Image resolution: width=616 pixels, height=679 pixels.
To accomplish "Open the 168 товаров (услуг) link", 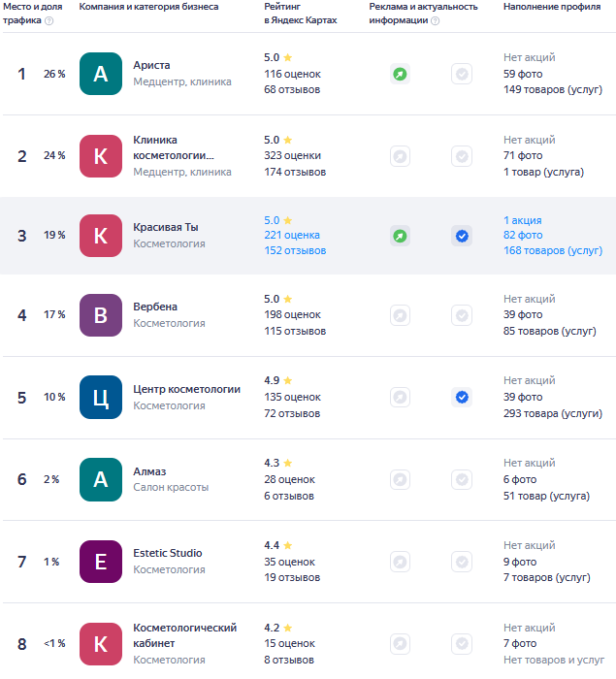I will [x=552, y=250].
